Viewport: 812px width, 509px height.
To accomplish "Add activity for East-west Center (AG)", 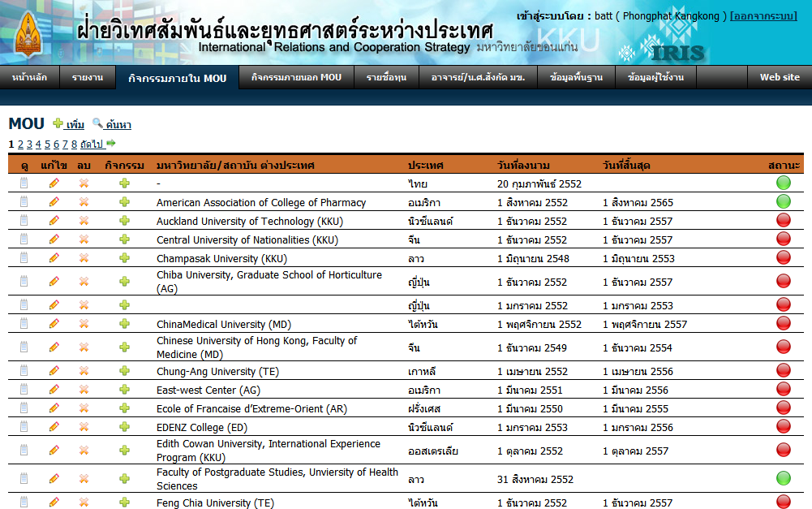I will pos(124,390).
